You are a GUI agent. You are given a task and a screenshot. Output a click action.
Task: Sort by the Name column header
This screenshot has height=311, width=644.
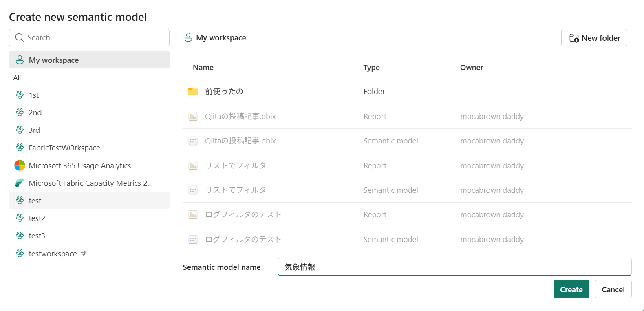pos(203,68)
